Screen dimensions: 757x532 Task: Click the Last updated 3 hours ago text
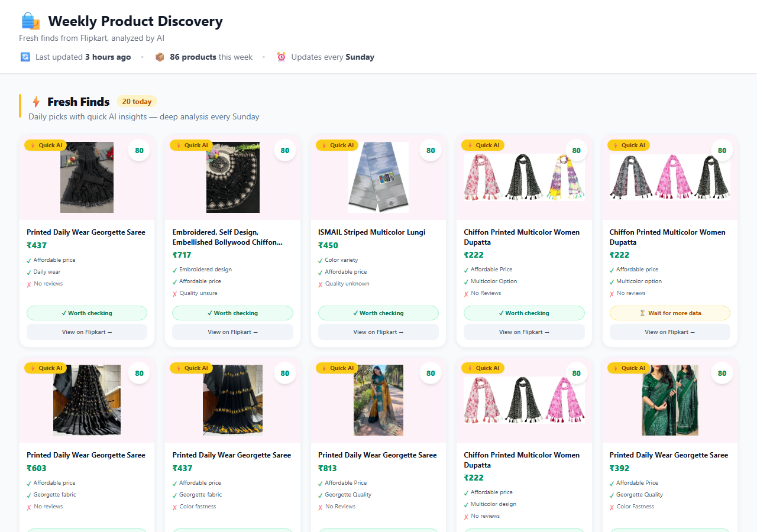(x=83, y=57)
